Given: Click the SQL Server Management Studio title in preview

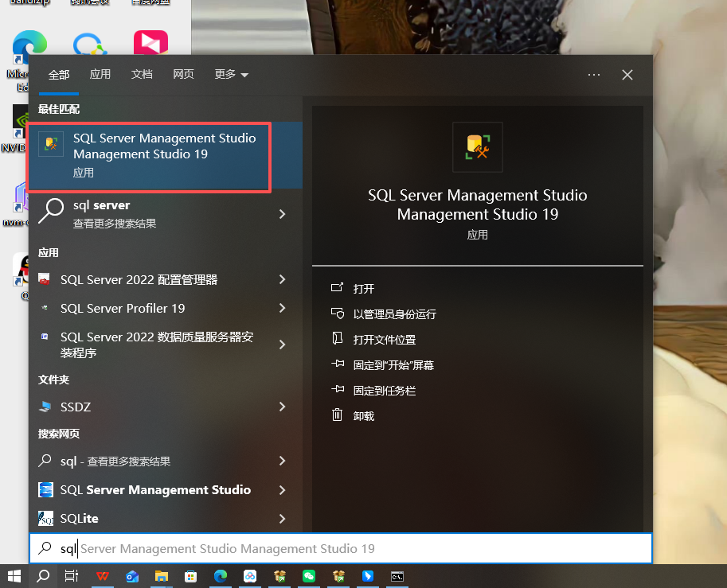Looking at the screenshot, I should [x=478, y=204].
